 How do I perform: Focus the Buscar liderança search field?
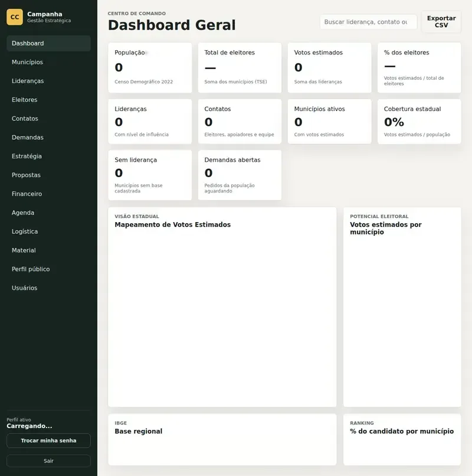coord(368,22)
